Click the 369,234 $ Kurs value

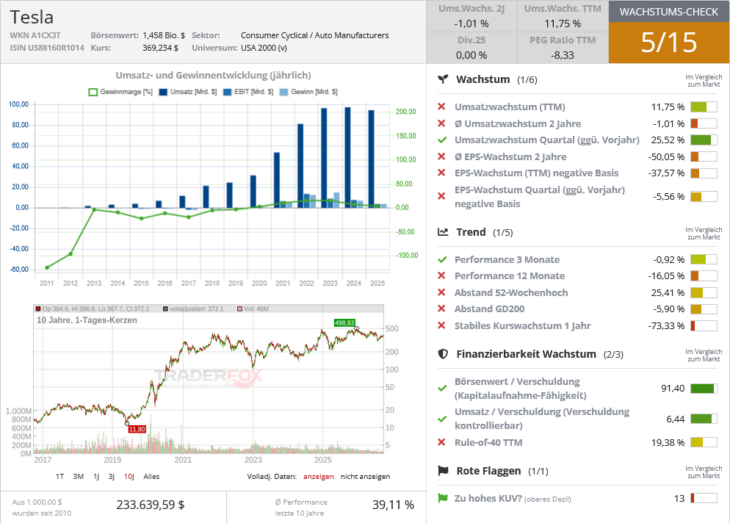pos(160,48)
